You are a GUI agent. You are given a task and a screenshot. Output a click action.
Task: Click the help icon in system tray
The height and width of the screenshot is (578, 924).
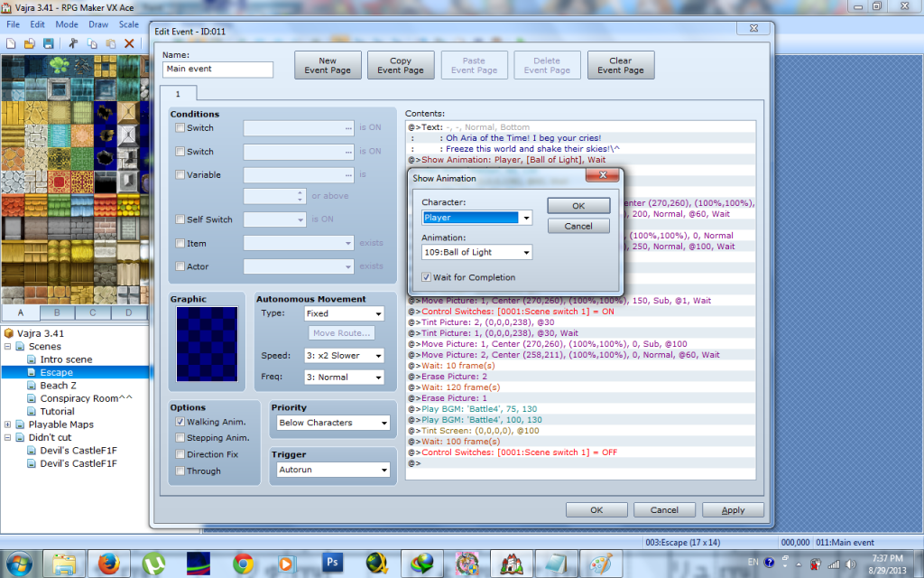(x=769, y=562)
